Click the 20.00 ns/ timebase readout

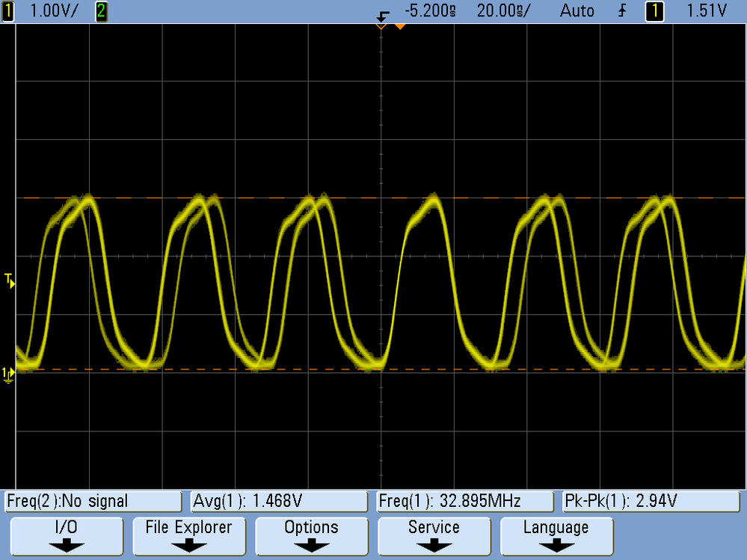pyautogui.click(x=503, y=11)
